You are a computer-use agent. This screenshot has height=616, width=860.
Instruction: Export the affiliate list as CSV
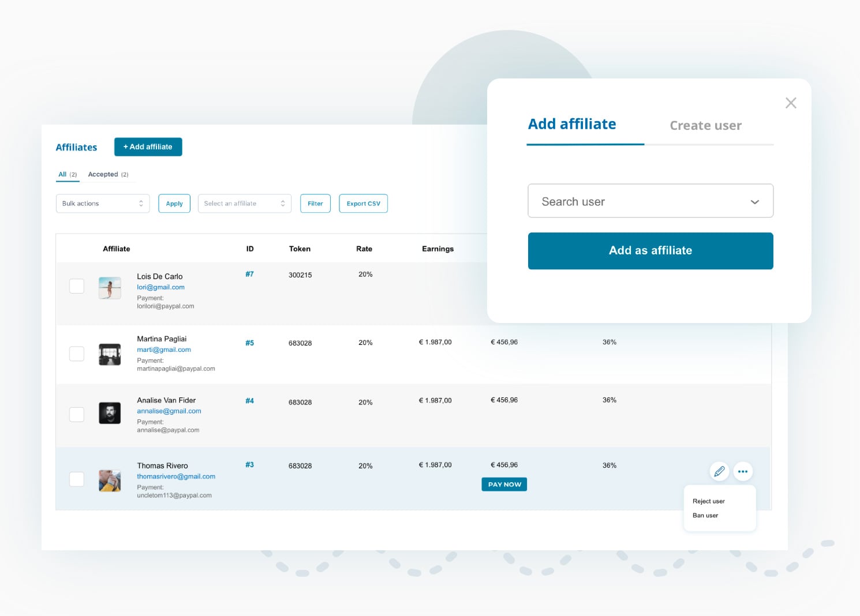pos(363,203)
